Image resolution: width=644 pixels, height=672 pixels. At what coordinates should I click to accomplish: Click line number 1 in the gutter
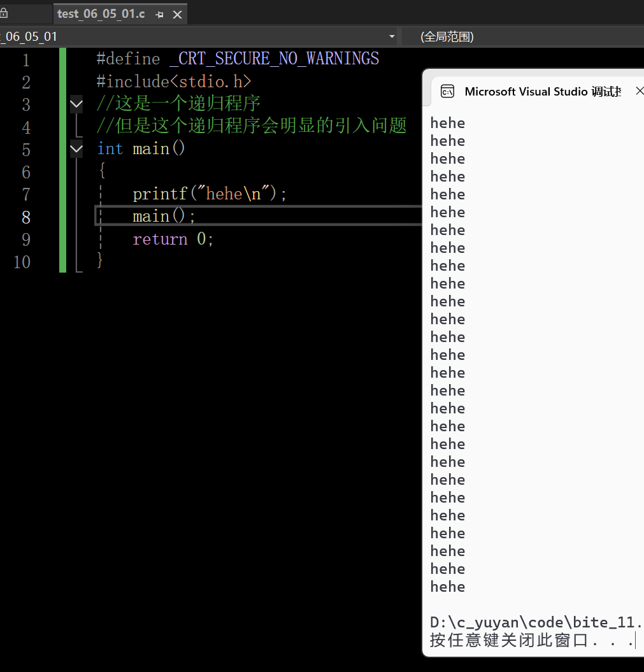click(x=25, y=60)
